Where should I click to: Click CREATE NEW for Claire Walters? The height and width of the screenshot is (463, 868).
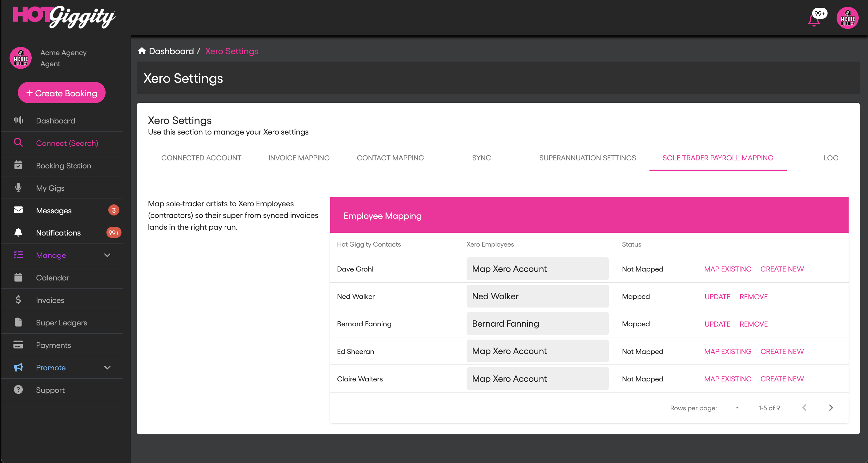(782, 379)
